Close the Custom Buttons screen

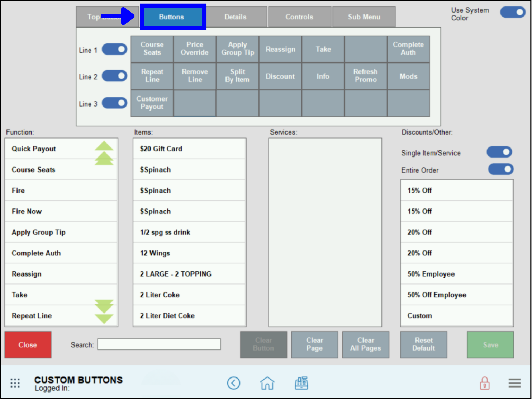click(28, 344)
